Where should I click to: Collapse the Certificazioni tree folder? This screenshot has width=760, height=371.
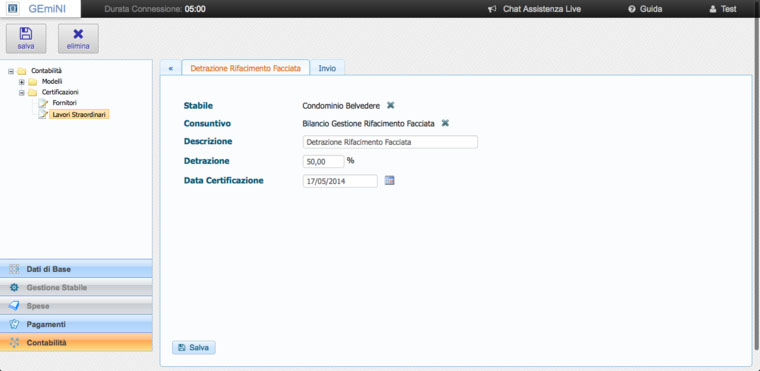click(21, 93)
